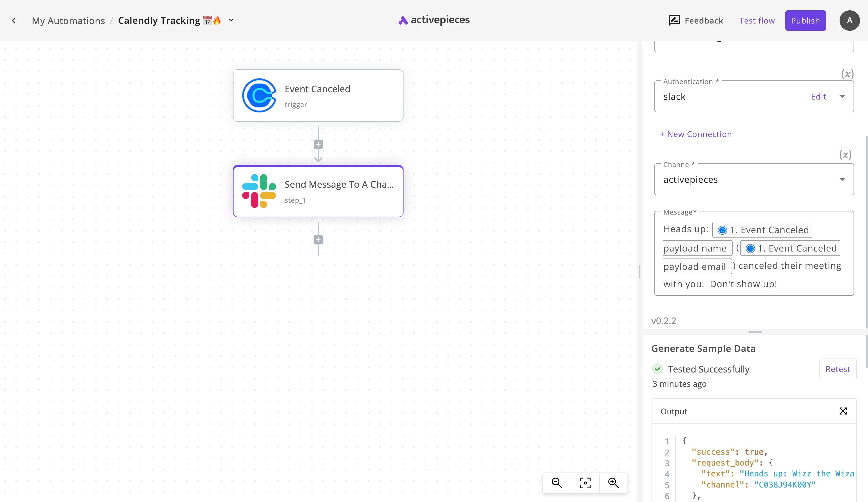Toggle dynamic value for Channel
Screen dimensions: 868x502
coord(845,155)
